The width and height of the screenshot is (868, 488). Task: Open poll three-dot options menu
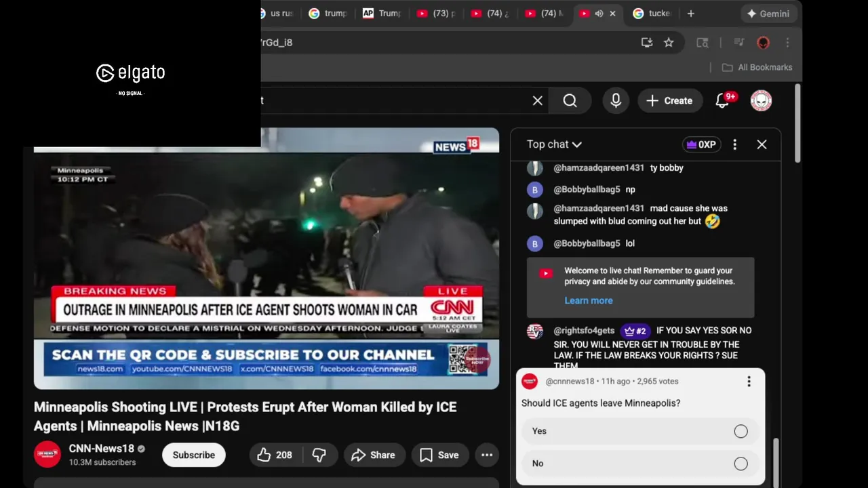pyautogui.click(x=749, y=382)
